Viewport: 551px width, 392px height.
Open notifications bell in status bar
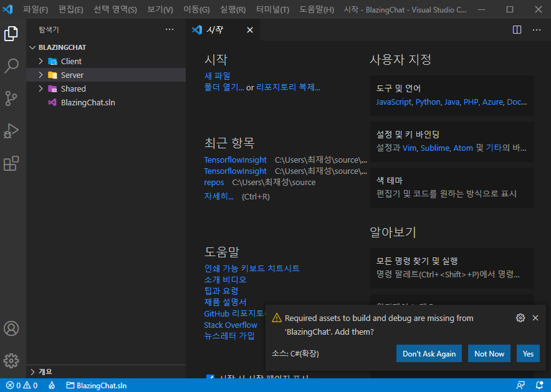539,385
